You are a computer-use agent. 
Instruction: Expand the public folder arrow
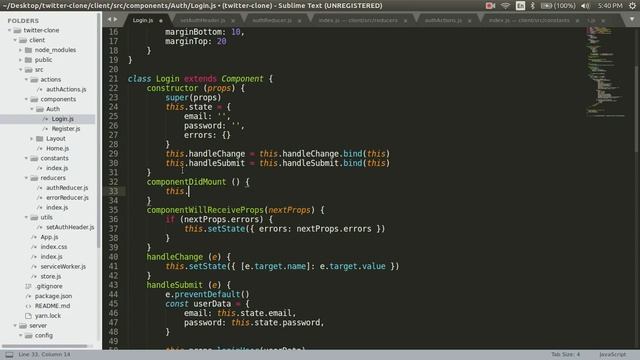point(21,60)
